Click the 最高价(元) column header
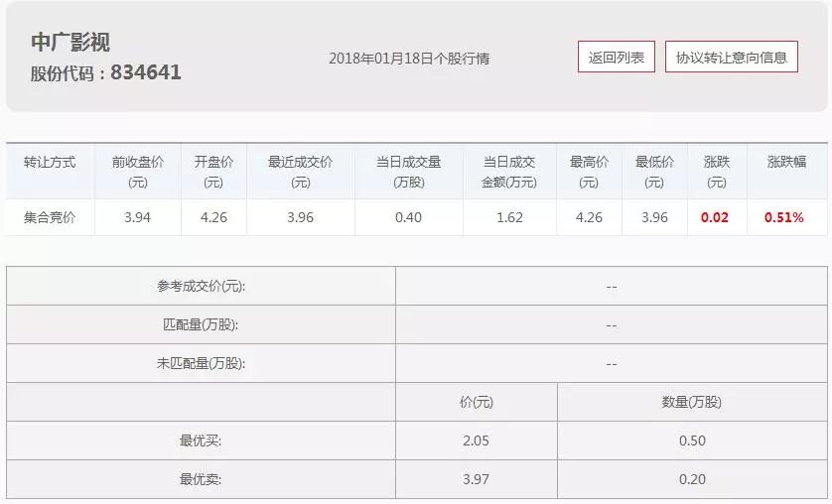The height and width of the screenshot is (504, 832). [x=589, y=172]
